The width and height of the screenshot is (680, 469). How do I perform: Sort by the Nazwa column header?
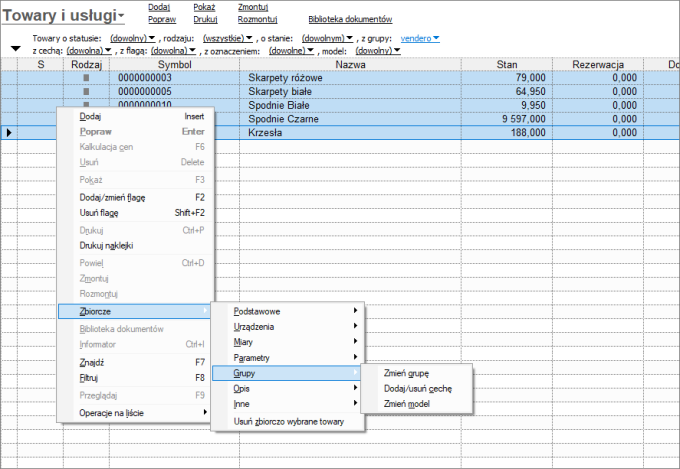tap(350, 65)
